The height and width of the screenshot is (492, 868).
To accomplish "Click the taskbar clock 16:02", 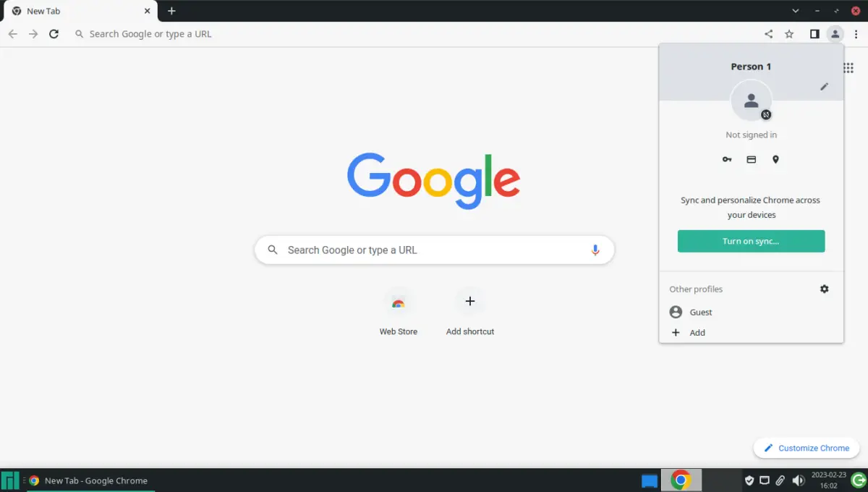I will point(828,480).
